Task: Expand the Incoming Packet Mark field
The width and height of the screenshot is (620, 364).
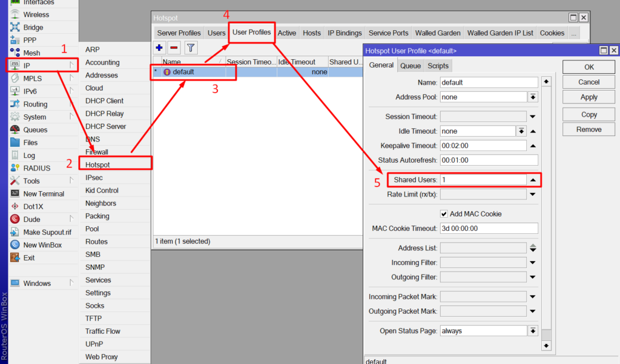Action: pos(533,297)
